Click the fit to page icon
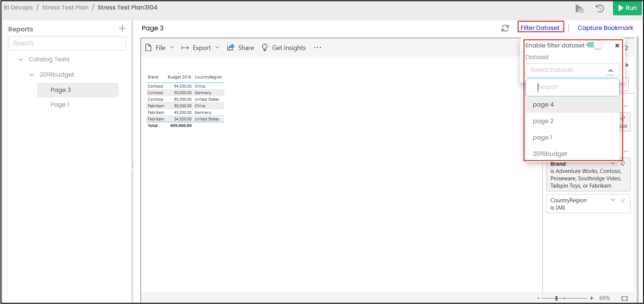This screenshot has height=304, width=644. (x=625, y=298)
